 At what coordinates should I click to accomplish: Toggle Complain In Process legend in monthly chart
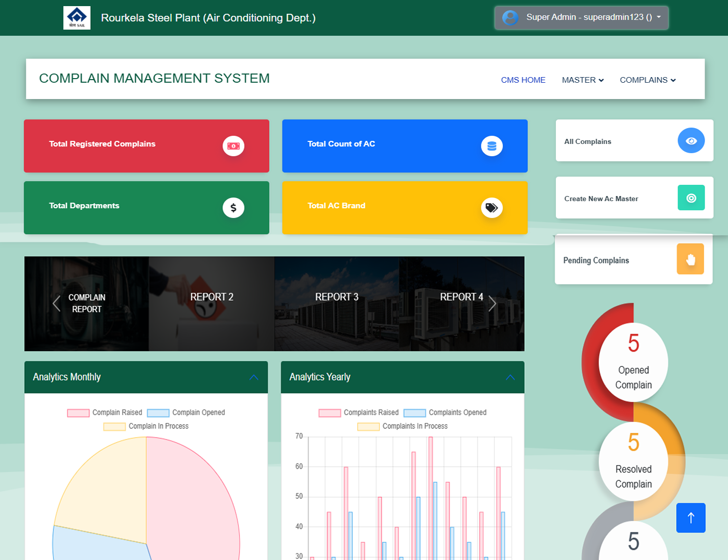click(146, 426)
